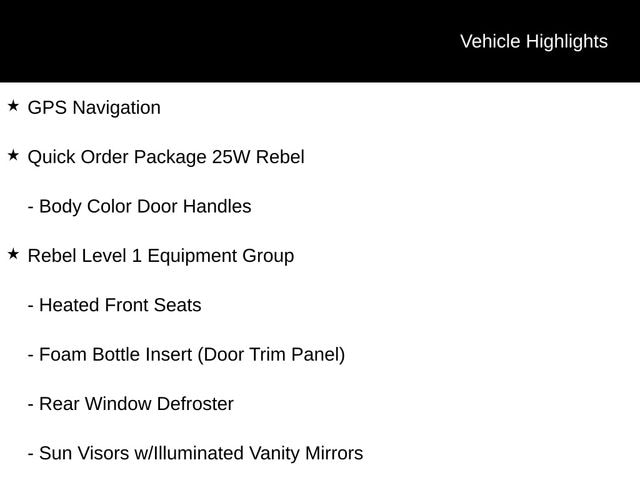The image size is (640, 480).
Task: Select Rebel Level 1 Equipment Group heading
Action: point(161,256)
